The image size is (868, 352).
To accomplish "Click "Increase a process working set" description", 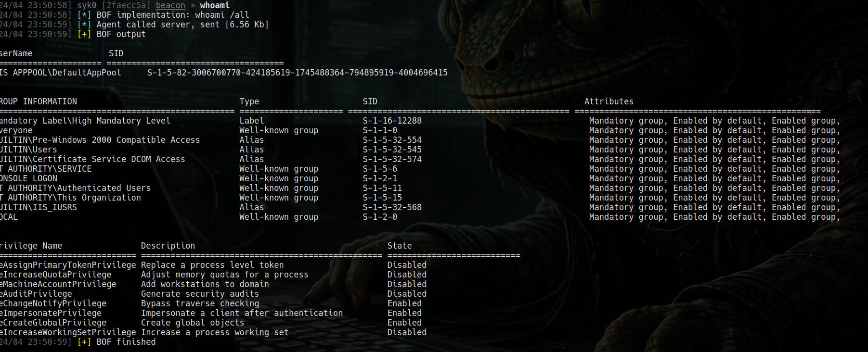I will coord(215,332).
